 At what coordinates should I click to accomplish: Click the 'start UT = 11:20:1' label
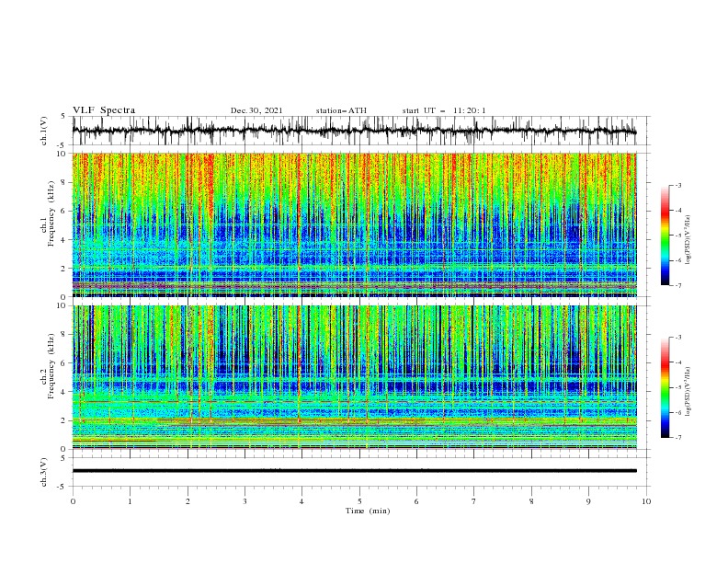tap(444, 110)
